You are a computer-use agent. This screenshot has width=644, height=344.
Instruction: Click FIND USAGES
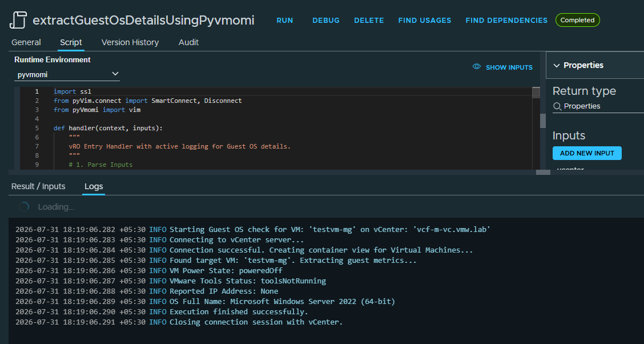(x=425, y=21)
